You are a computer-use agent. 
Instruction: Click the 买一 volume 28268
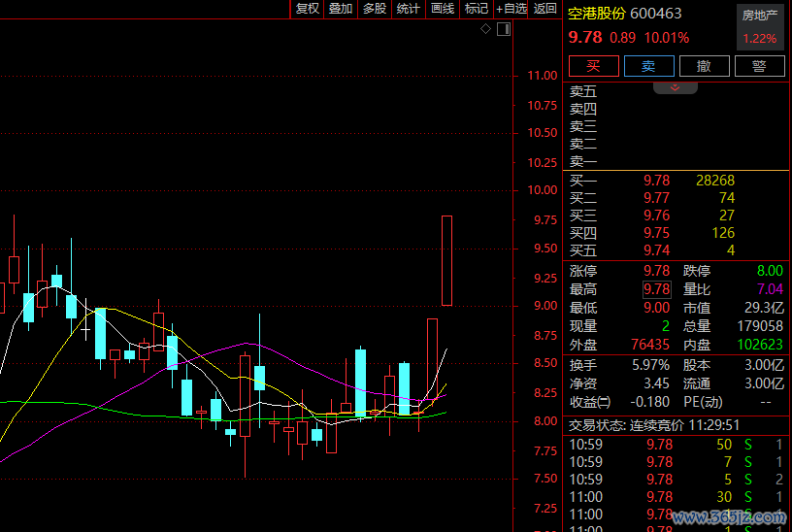click(x=715, y=181)
